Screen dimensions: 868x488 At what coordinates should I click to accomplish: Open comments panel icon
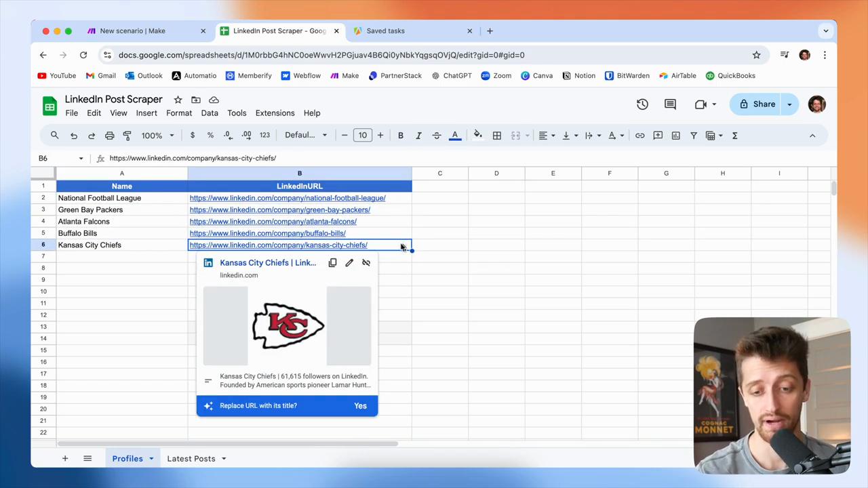tap(670, 104)
